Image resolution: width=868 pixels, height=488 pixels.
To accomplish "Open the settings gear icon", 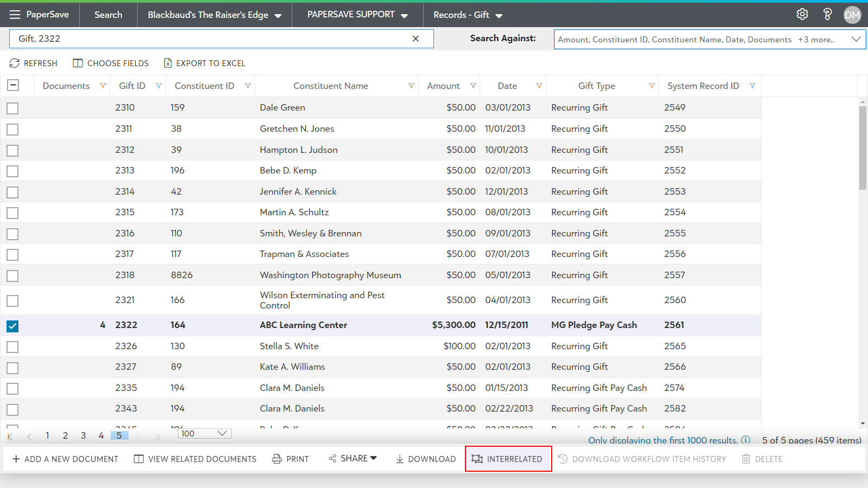I will 802,15.
